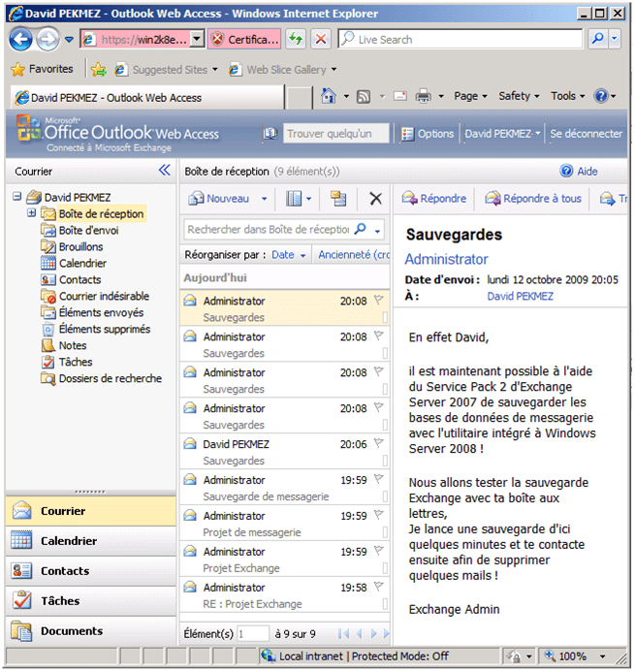This screenshot has width=635, height=672.
Task: Click Répondre à tous button
Action: 533,199
